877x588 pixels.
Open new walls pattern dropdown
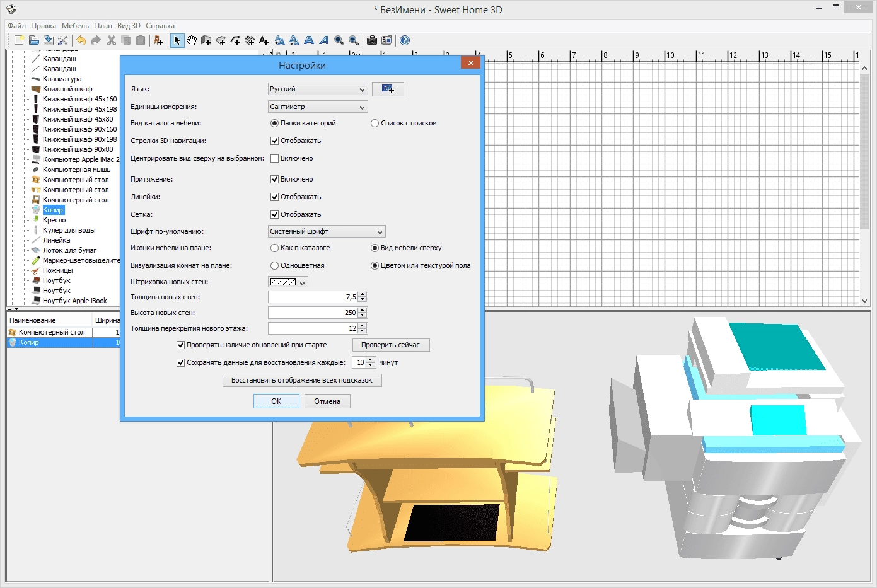(288, 282)
